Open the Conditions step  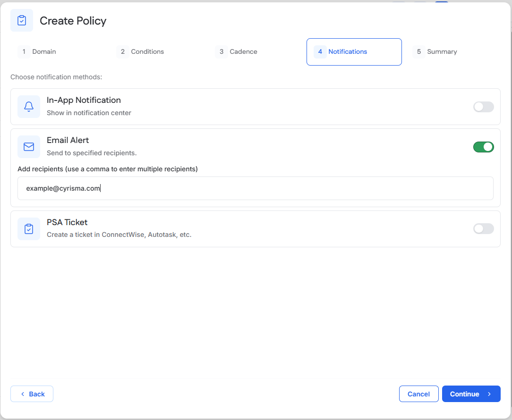tap(157, 51)
